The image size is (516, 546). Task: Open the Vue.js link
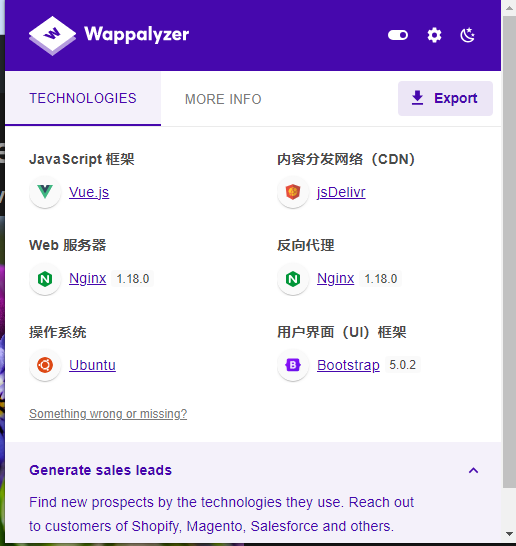89,192
